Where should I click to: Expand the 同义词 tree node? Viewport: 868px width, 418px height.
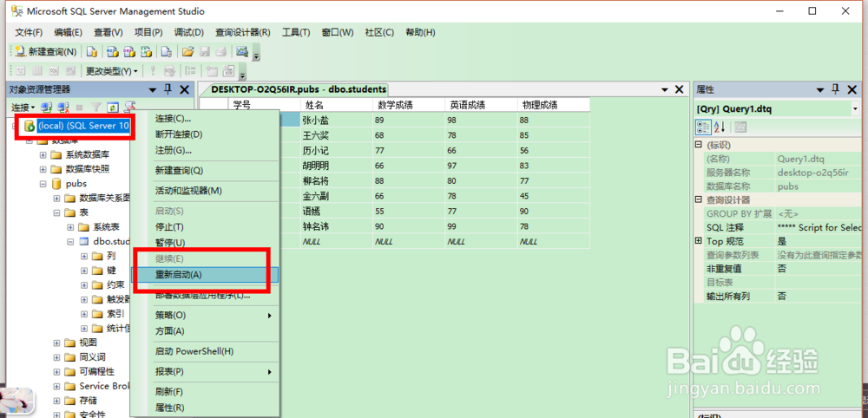56,357
